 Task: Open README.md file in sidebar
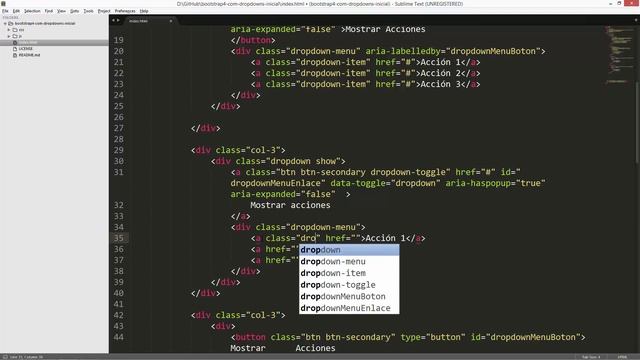29,55
